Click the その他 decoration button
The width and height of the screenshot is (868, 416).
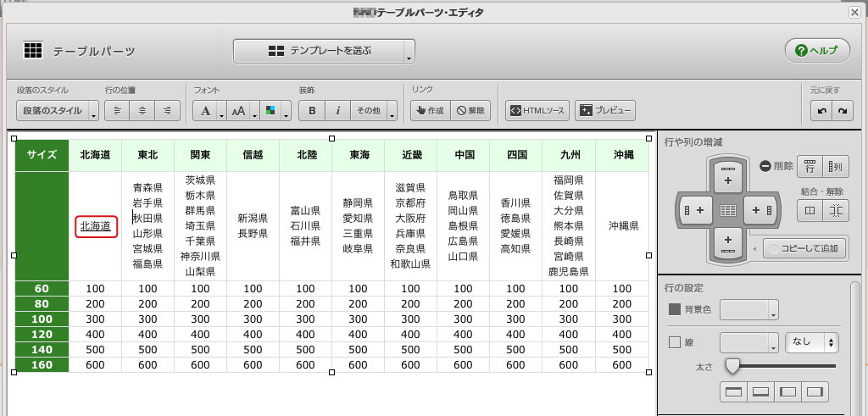(368, 111)
